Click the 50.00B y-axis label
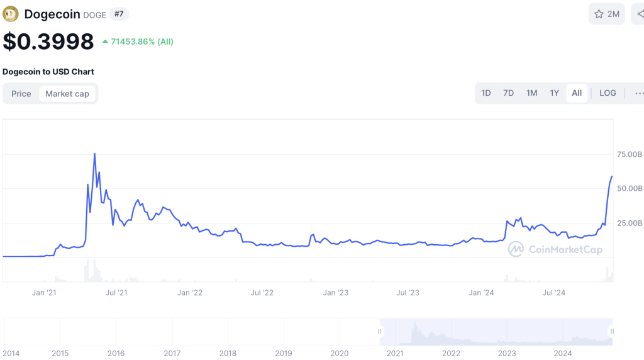644x360 pixels. 630,188
